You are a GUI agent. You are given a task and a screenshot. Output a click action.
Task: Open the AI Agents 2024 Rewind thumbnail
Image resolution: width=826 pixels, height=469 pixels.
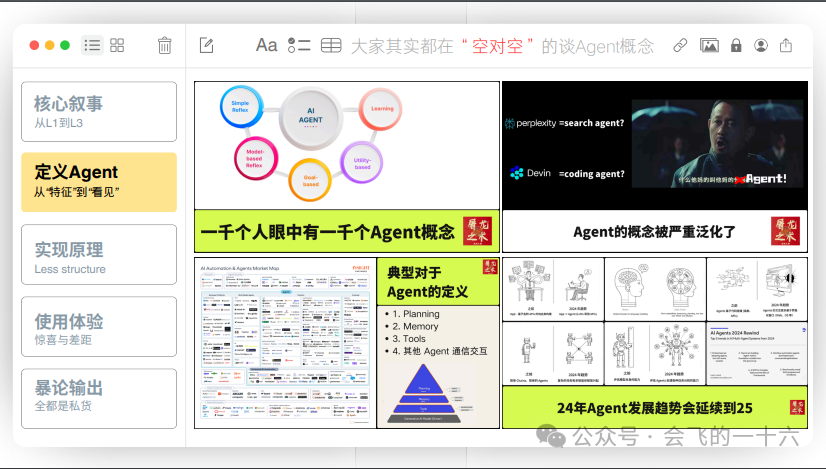(x=757, y=354)
